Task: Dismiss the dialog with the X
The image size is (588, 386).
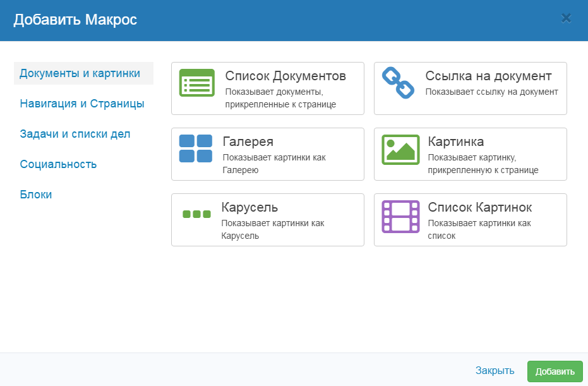Action: (567, 18)
